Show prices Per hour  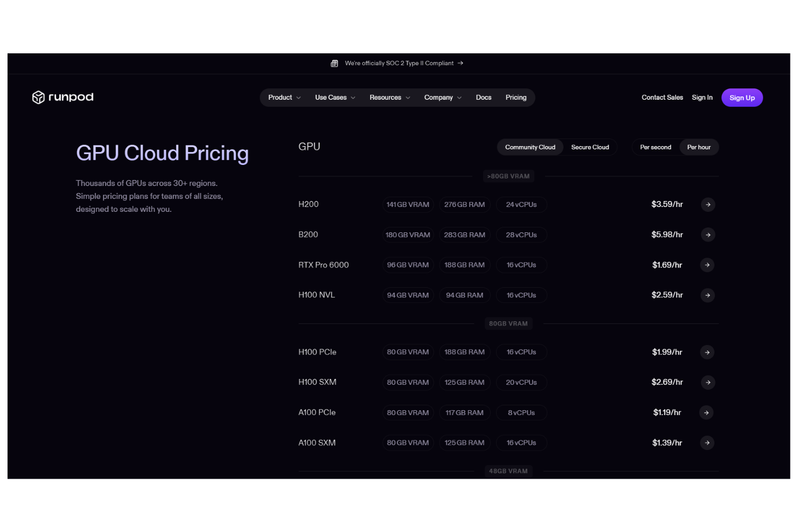click(699, 148)
